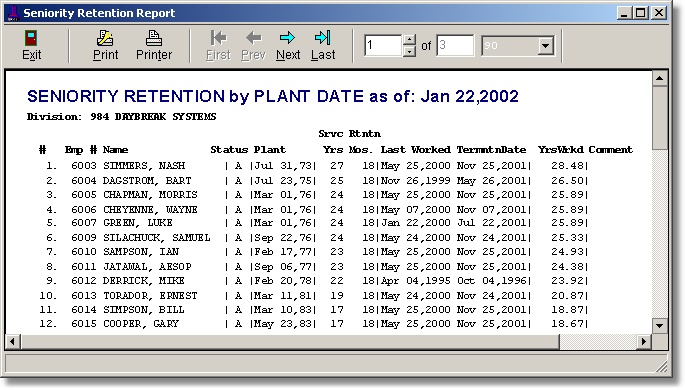Click termination date Oct 04,1996
The width and height of the screenshot is (685, 390).
[491, 280]
